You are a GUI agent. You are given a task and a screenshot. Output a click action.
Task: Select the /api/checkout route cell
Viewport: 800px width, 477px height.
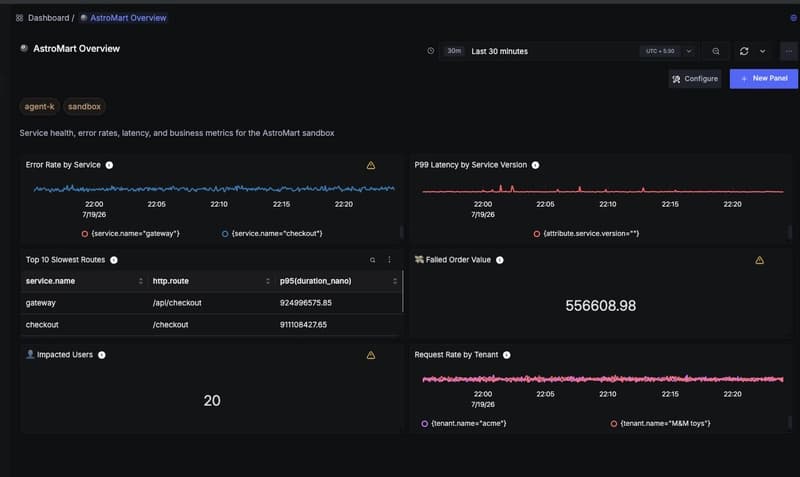[x=177, y=303]
